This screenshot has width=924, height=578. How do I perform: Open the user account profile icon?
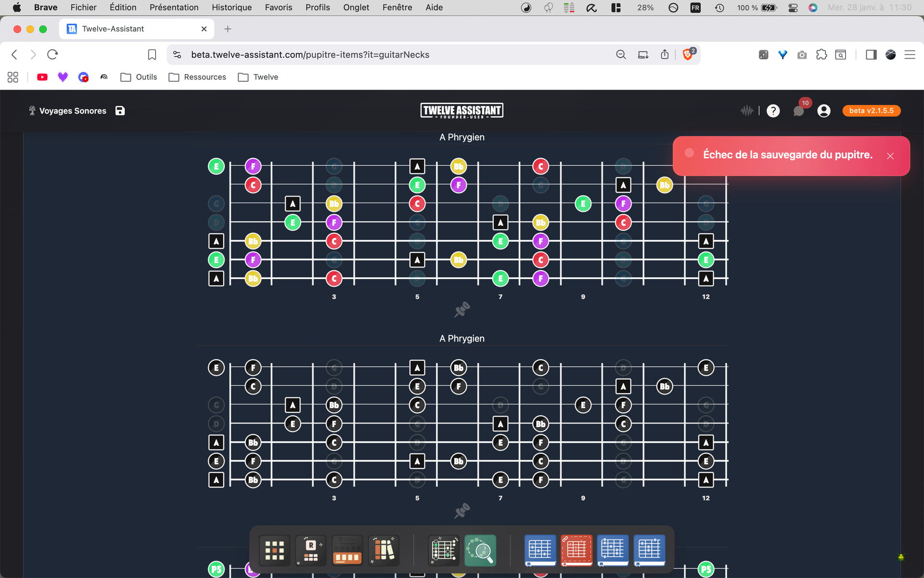824,111
